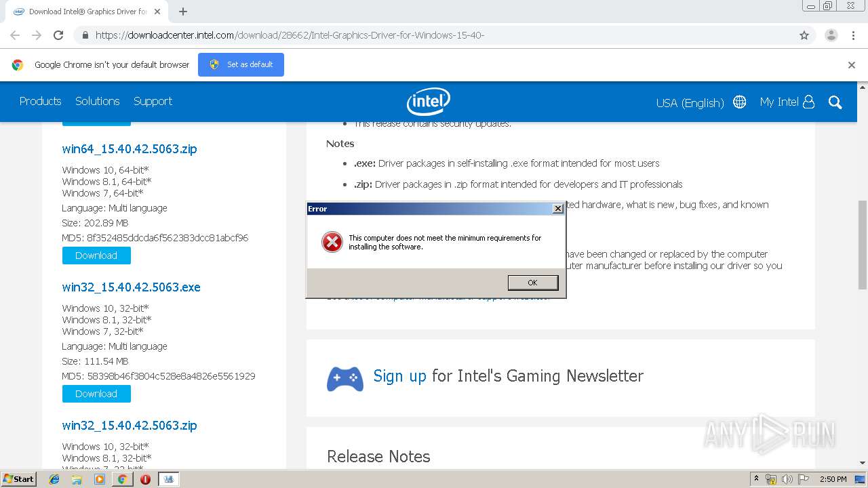This screenshot has width=868, height=488.
Task: Open the network tray icon
Action: 771,479
